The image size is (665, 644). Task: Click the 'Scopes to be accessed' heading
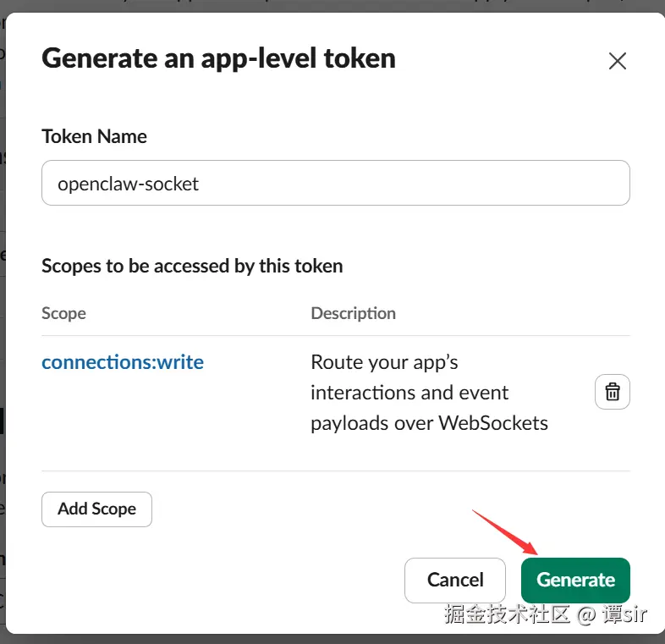pos(192,266)
